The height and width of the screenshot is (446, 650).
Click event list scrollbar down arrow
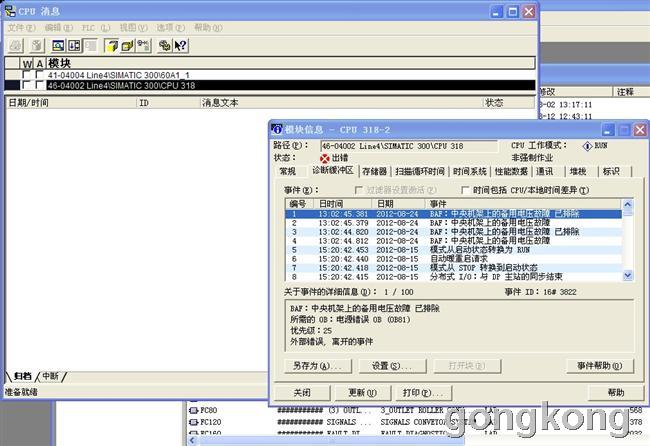[x=628, y=275]
